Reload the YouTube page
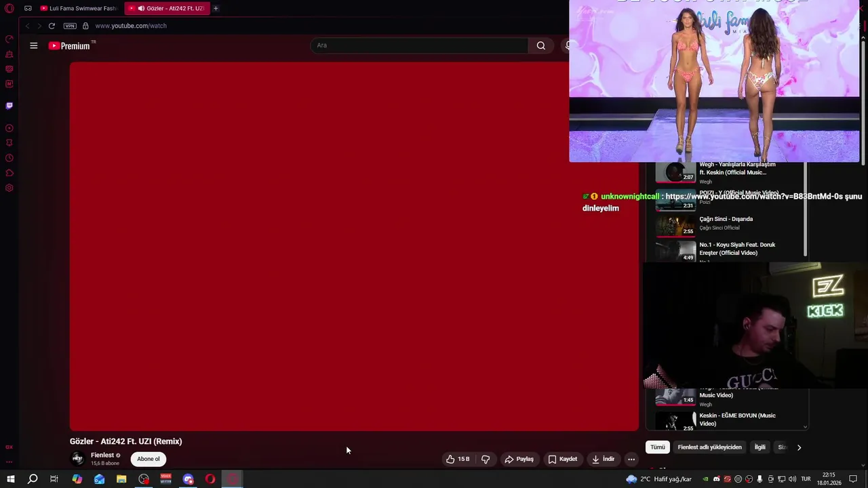This screenshot has height=488, width=868. click(52, 26)
